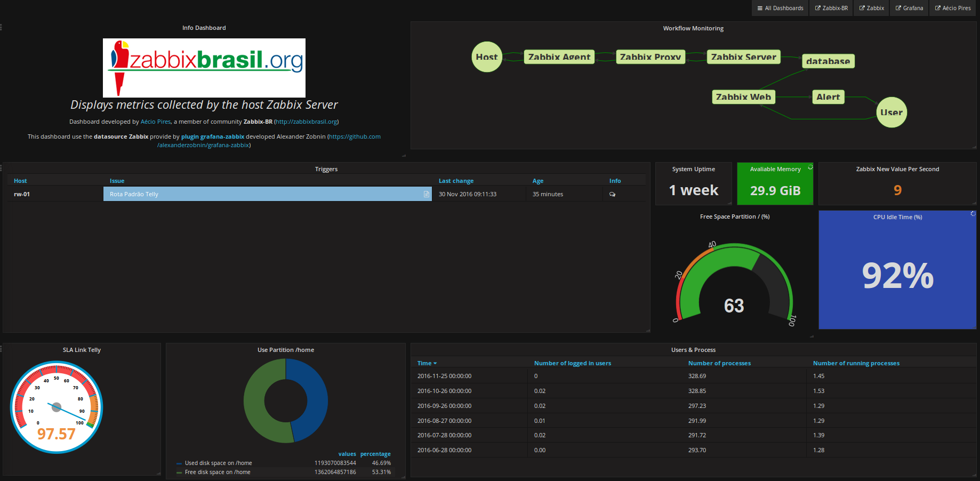Select the Rota Padrão Telly issue
980x481 pixels.
pyautogui.click(x=134, y=194)
